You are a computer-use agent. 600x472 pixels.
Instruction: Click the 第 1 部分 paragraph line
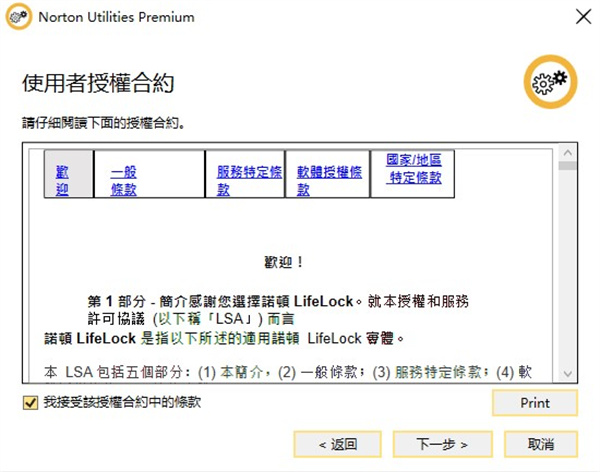coord(278,301)
